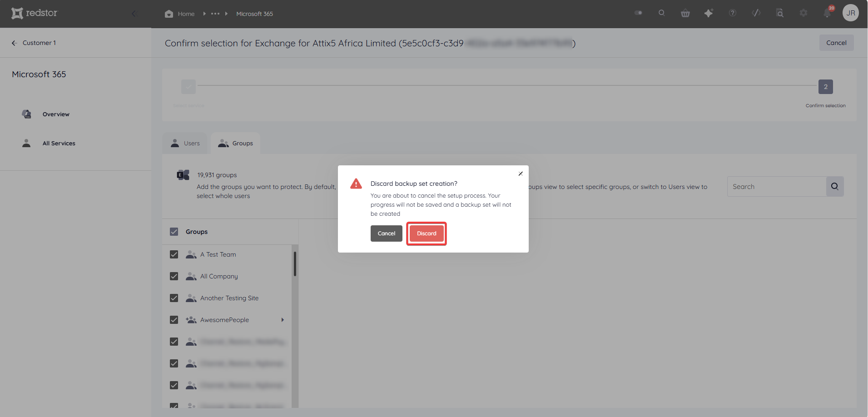Toggle the Groups select-all checkbox
This screenshot has width=868, height=417.
(x=174, y=232)
